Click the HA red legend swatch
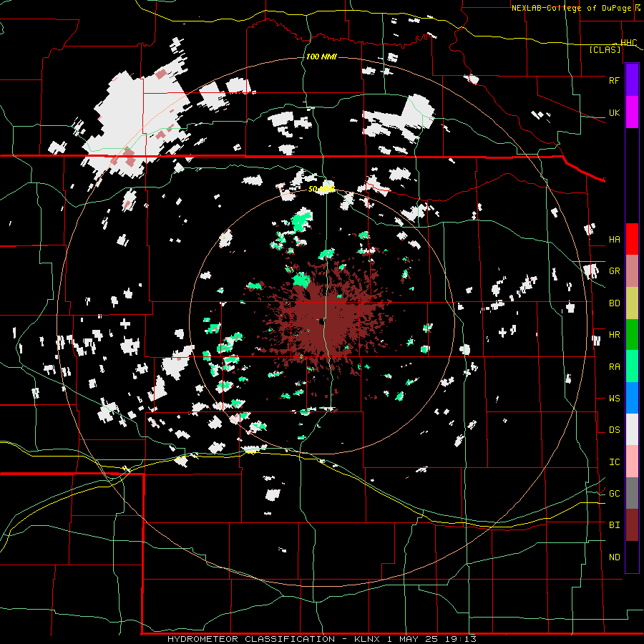The height and width of the screenshot is (644, 644). tap(632, 239)
